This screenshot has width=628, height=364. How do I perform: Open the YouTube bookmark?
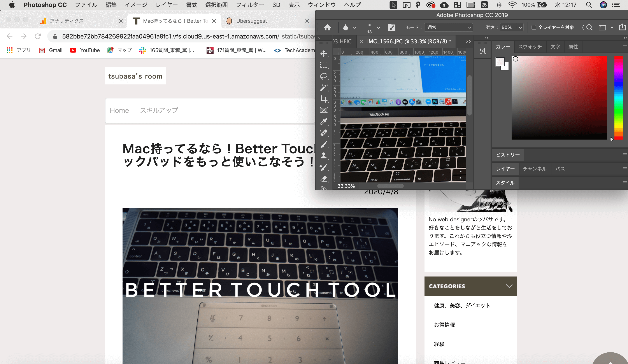(x=85, y=50)
